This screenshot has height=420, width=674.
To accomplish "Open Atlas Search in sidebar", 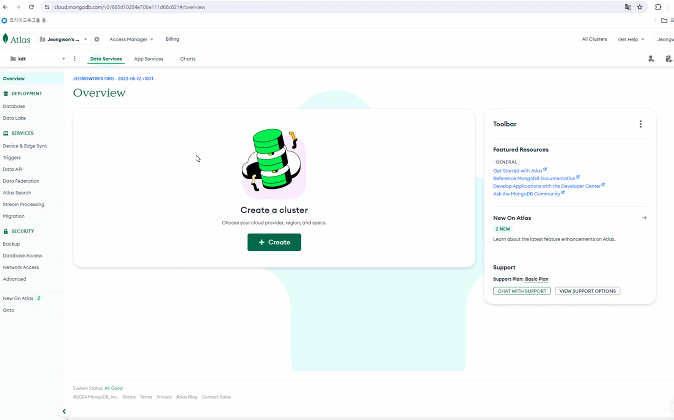I will (17, 193).
